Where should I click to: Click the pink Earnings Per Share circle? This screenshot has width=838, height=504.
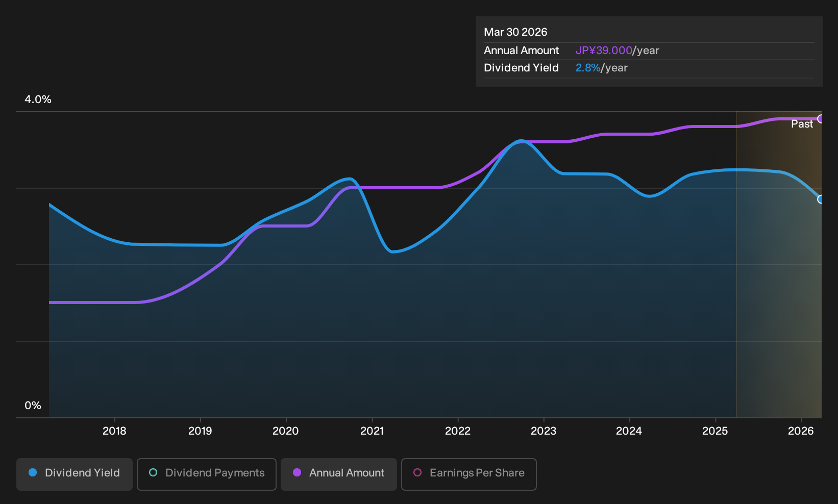417,473
